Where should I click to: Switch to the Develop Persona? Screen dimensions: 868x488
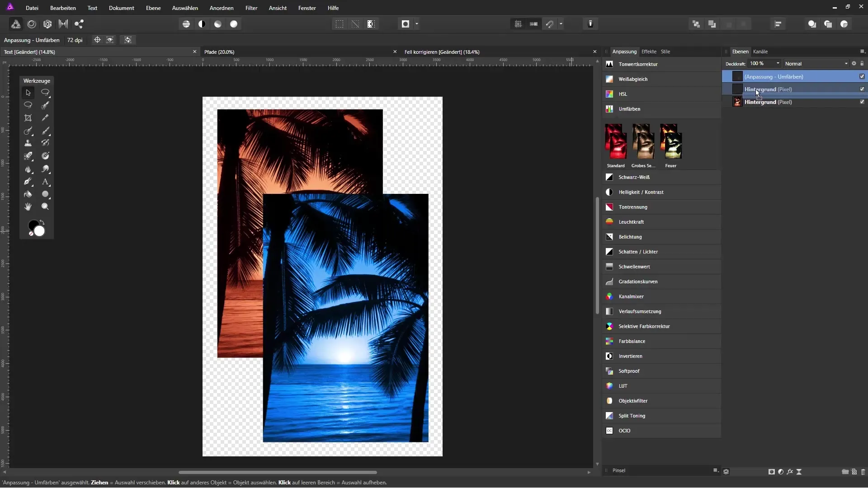(47, 24)
